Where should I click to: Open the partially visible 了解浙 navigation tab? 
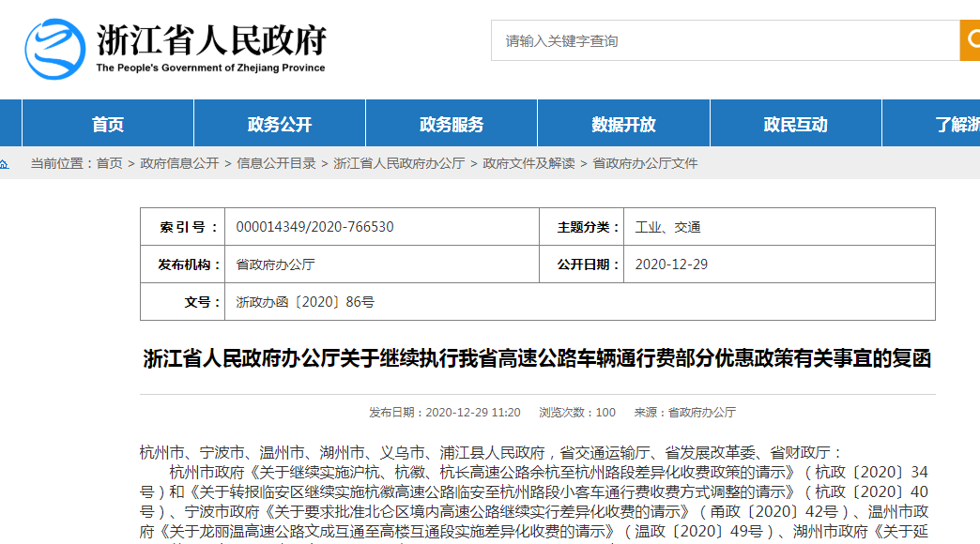tap(956, 124)
